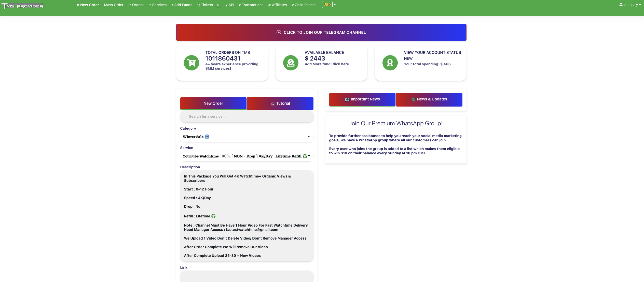Click the Link input field
The height and width of the screenshot is (282, 644).
coord(246,276)
